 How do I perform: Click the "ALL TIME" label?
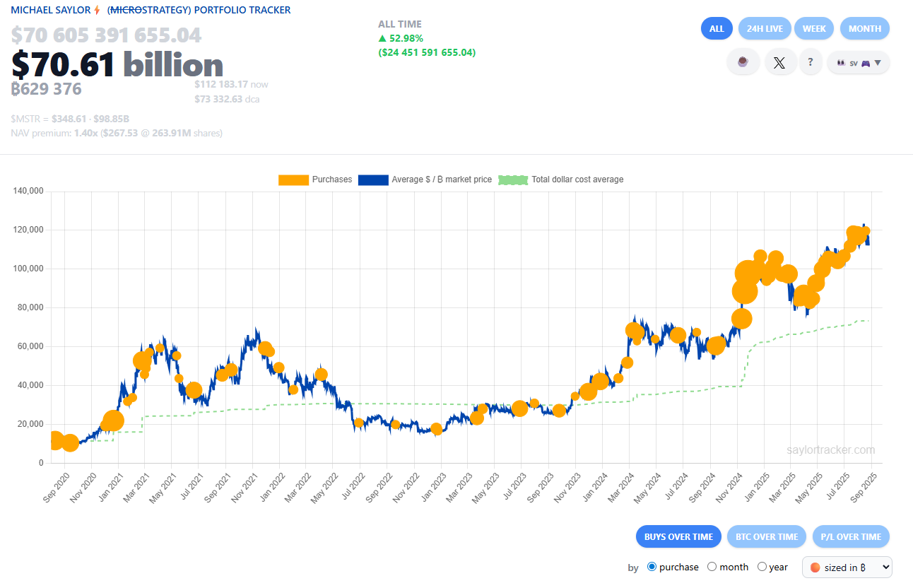pyautogui.click(x=399, y=24)
